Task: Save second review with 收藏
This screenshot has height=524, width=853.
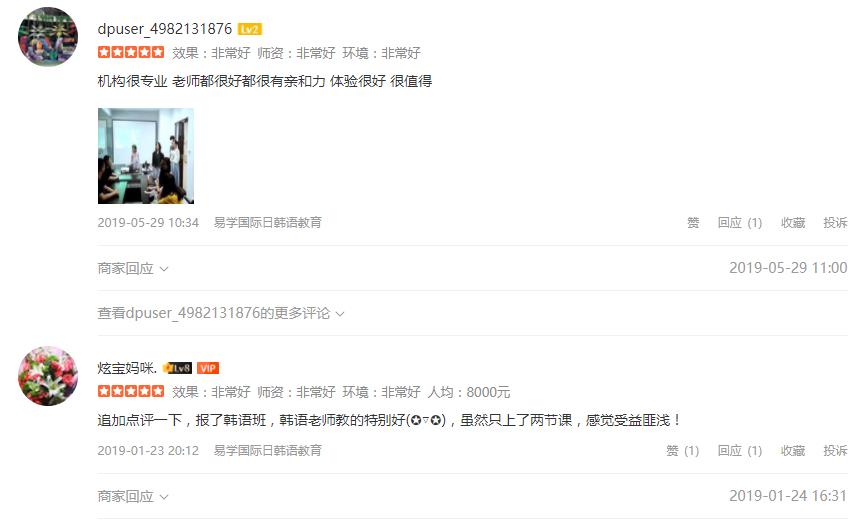Action: pos(793,451)
